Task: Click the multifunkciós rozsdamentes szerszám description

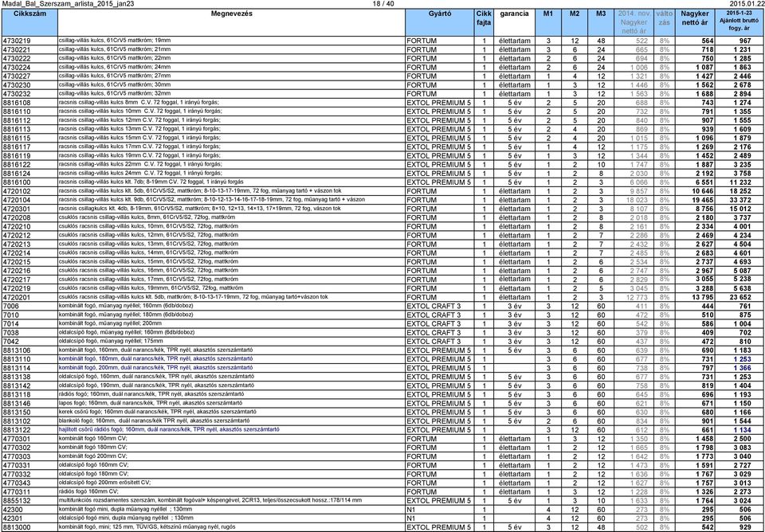Action: (x=210, y=500)
